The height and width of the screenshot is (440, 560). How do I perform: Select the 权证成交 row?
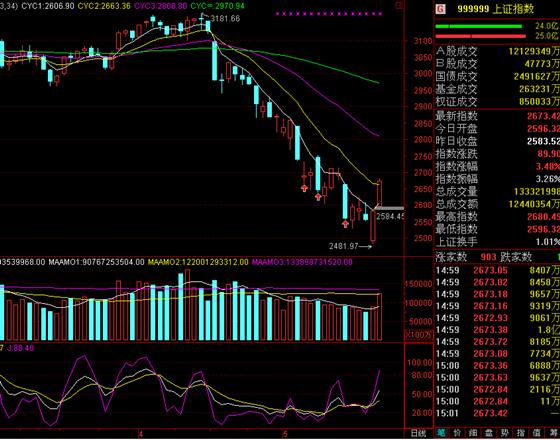click(x=498, y=101)
